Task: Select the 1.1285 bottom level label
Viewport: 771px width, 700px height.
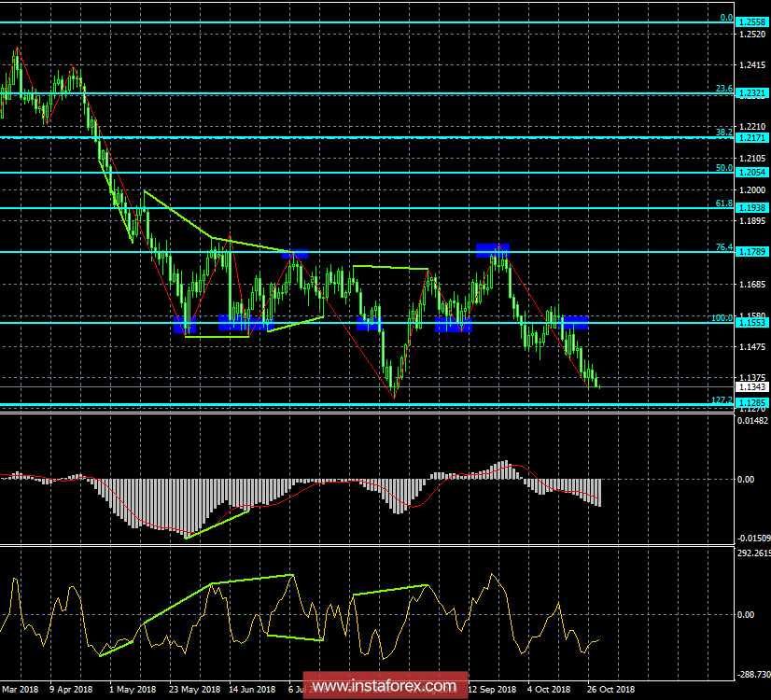Action: 752,404
